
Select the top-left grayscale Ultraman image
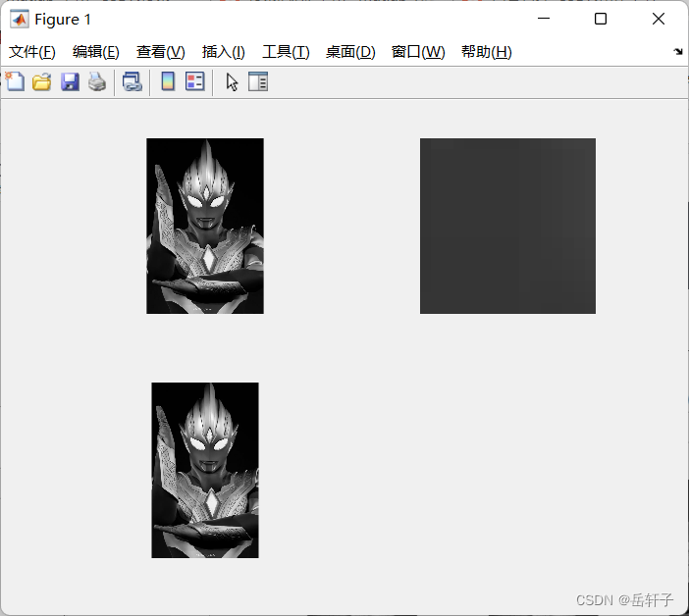click(x=205, y=227)
